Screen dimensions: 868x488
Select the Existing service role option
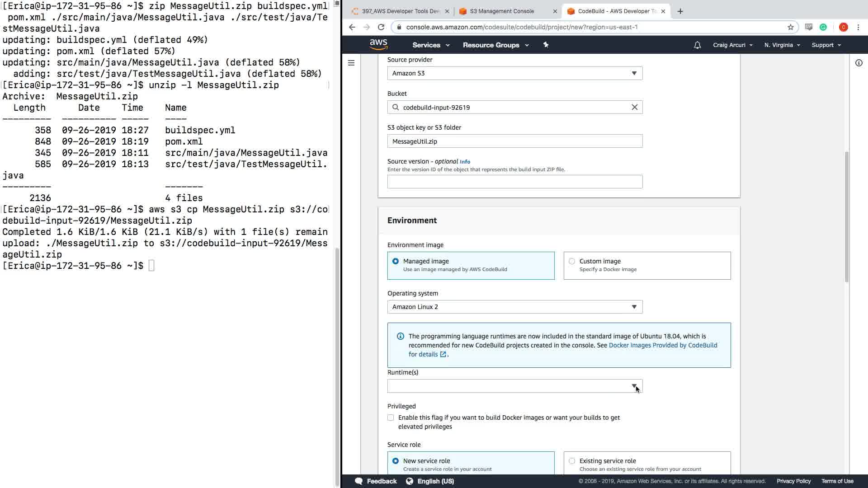572,461
